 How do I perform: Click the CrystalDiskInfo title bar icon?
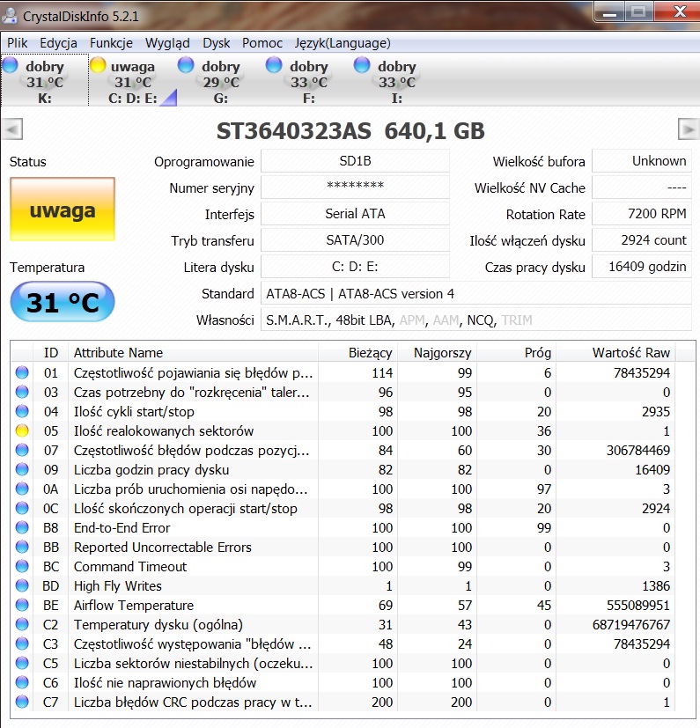[10, 15]
